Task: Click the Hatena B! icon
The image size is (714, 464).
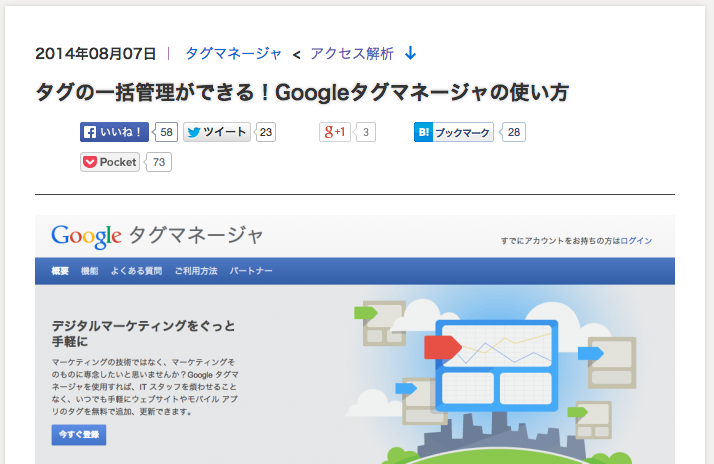Action: pos(423,132)
